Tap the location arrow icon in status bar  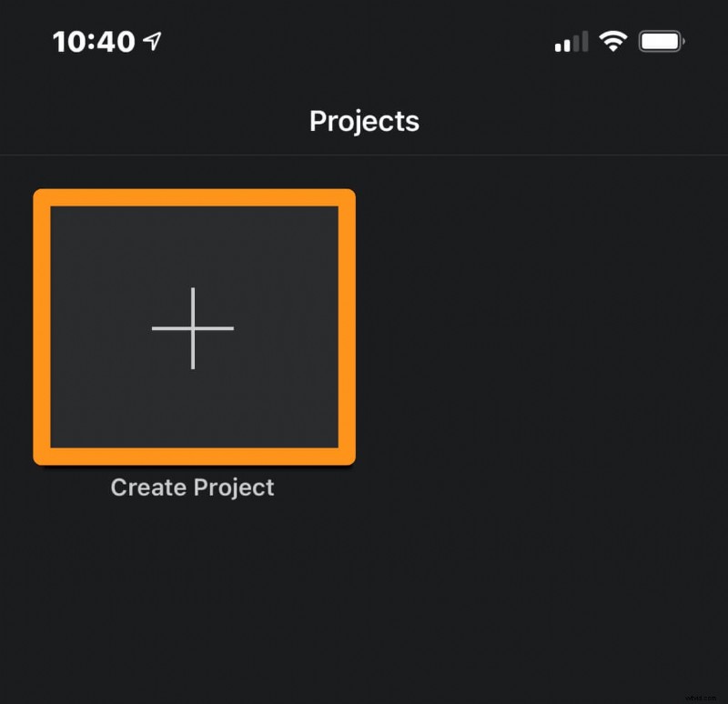(x=151, y=38)
